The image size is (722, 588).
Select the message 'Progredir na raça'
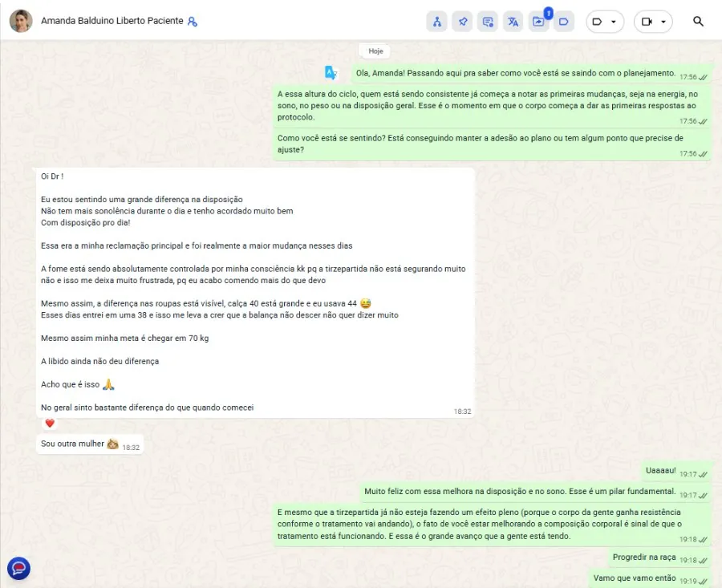tap(659, 558)
